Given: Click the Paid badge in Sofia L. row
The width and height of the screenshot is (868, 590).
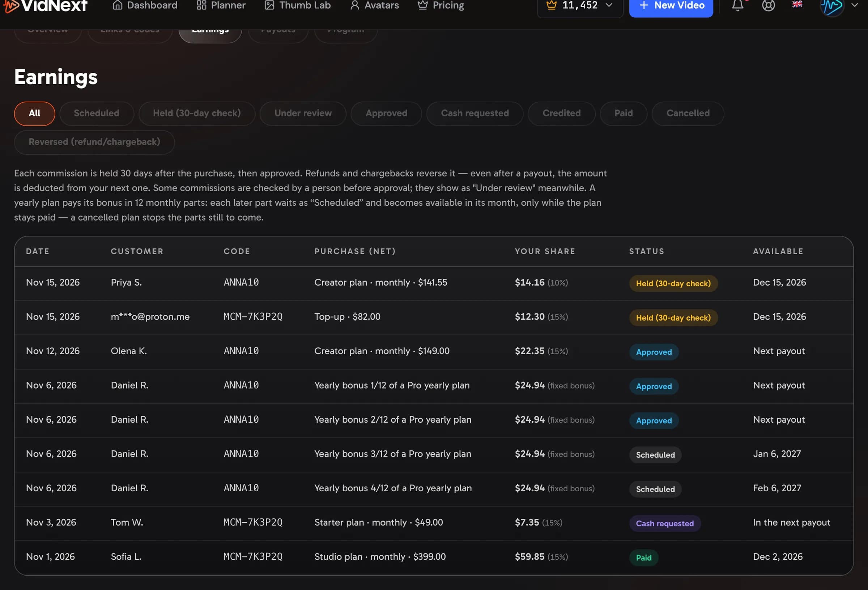Looking at the screenshot, I should pyautogui.click(x=643, y=558).
